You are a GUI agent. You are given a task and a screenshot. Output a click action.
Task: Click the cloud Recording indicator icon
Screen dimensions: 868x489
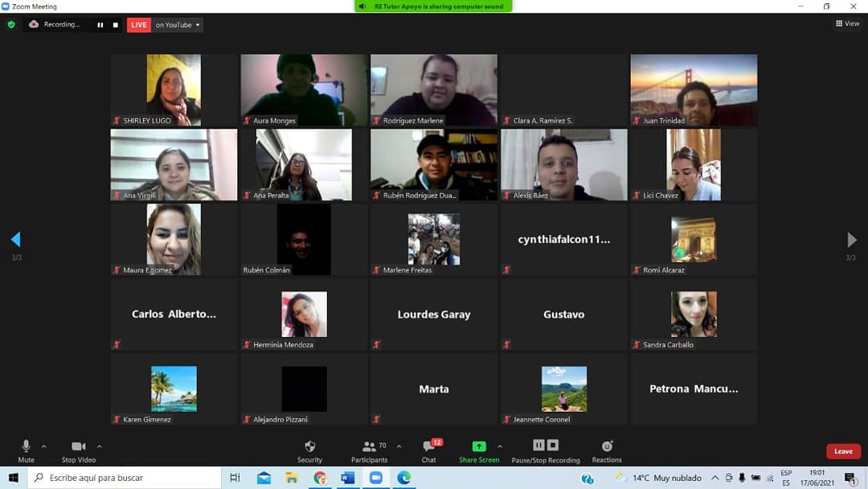(34, 24)
